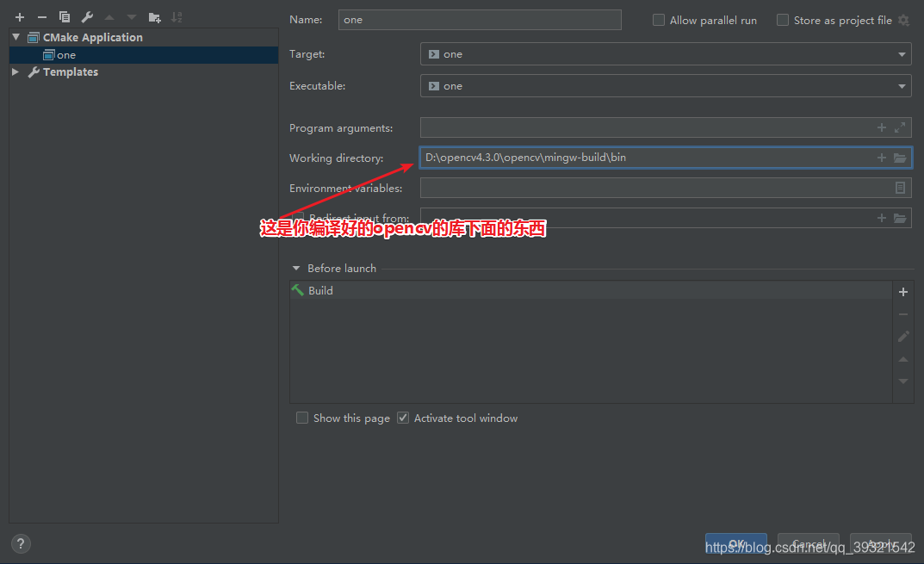Copy the selected run configuration
Screen dimensions: 924x564
(65, 17)
